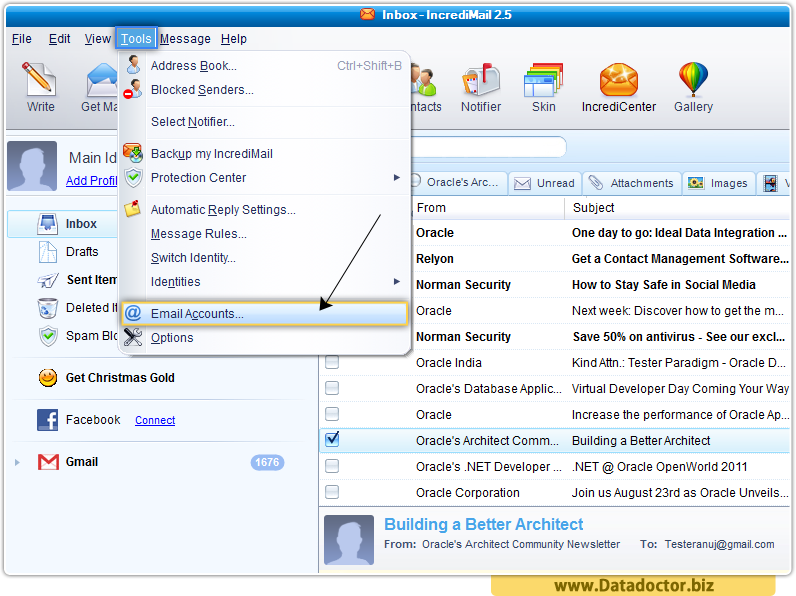The height and width of the screenshot is (596, 796).
Task: Tick checkbox for .NET @ Oracle OpenWorld message
Action: [332, 466]
